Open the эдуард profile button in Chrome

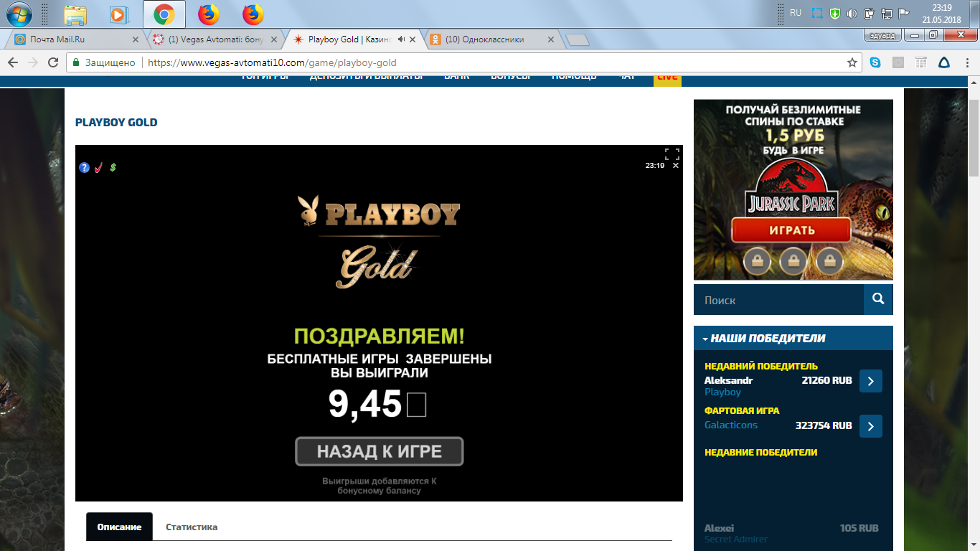coord(882,35)
